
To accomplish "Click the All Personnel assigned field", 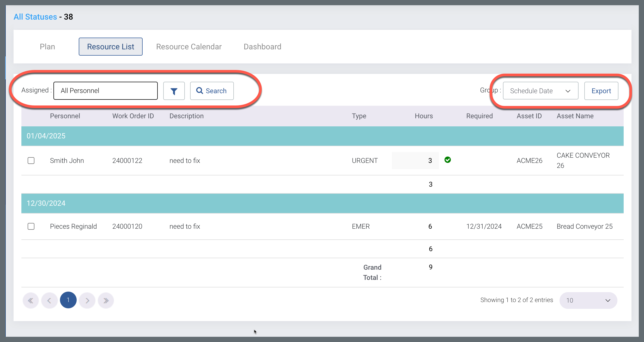I will [x=105, y=91].
